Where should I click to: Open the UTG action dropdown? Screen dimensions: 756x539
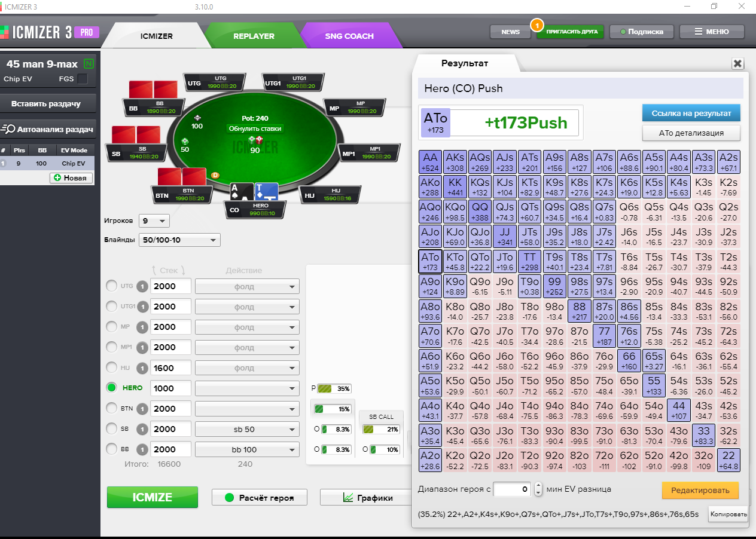[247, 286]
